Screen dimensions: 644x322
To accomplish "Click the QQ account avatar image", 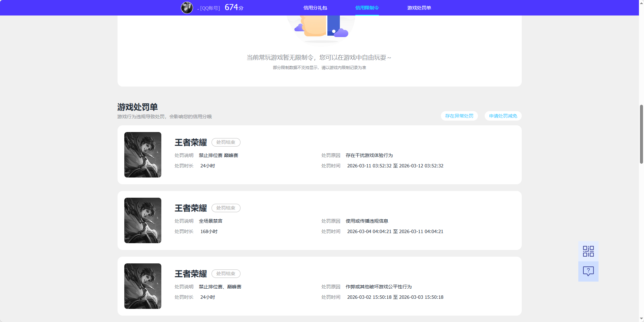I will coord(187,7).
